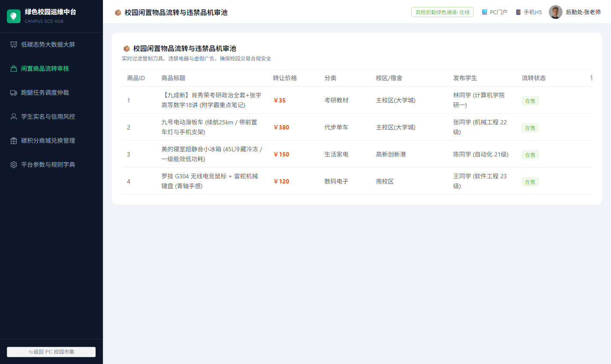Click the 肖秀荣考研政治全套 product title
This screenshot has height=364, width=611.
pos(212,100)
